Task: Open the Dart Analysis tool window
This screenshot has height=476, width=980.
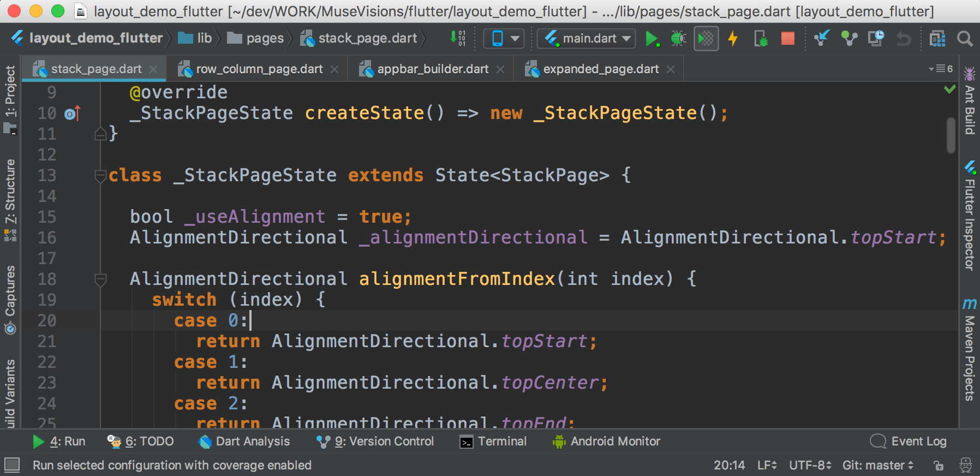Action: [244, 441]
